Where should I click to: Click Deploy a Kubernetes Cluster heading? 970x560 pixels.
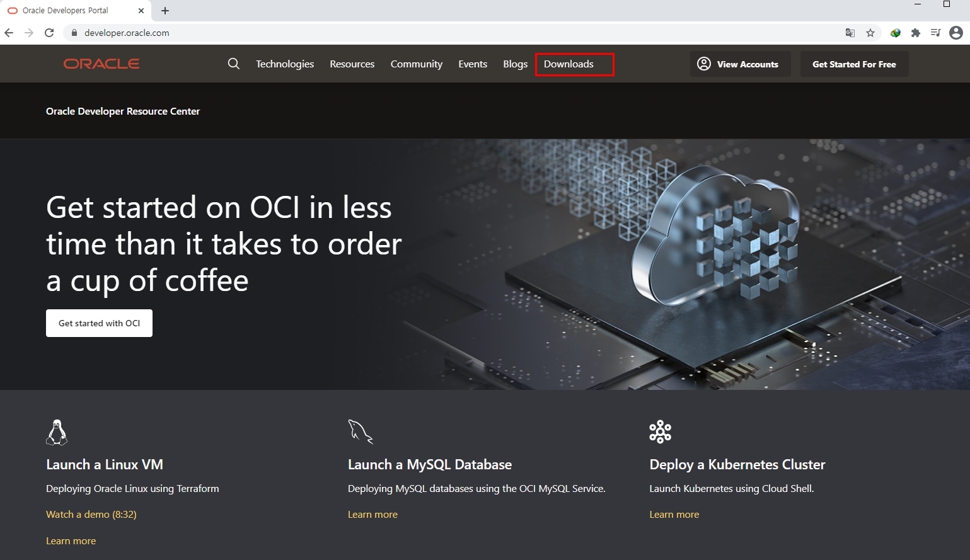tap(737, 464)
